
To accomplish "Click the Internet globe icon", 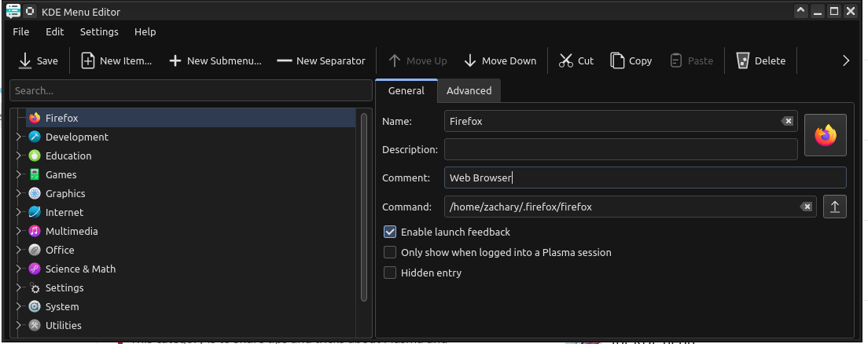I will [x=35, y=212].
